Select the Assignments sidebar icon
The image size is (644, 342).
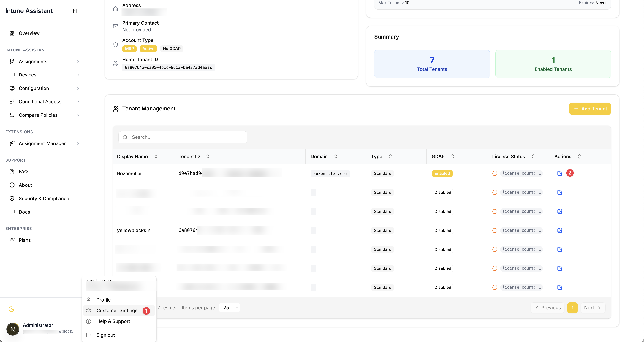12,61
